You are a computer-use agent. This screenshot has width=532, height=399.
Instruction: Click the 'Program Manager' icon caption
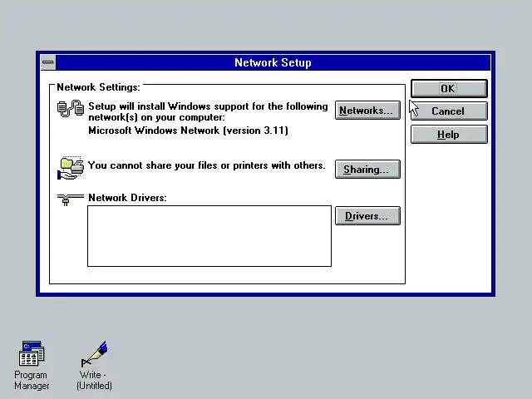(32, 381)
